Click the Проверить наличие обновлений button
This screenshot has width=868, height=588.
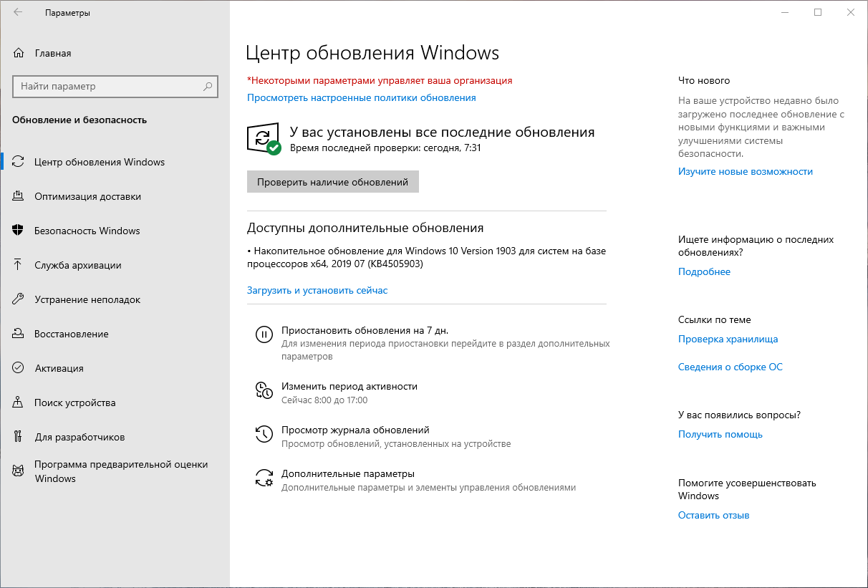[332, 181]
